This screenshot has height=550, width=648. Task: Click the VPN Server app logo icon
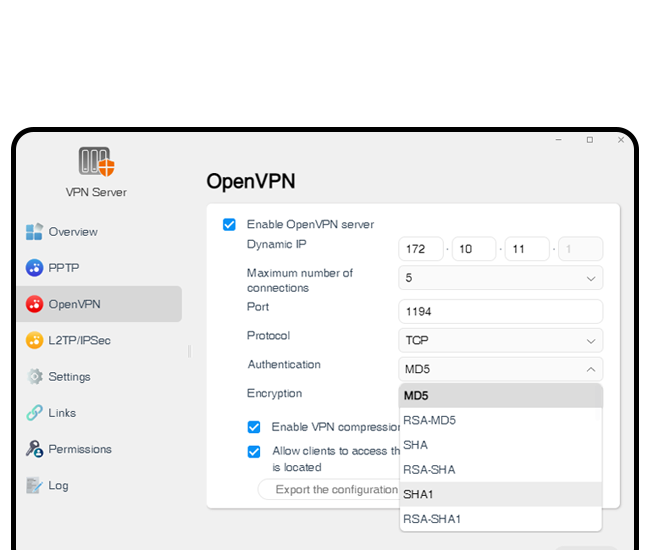tap(96, 162)
